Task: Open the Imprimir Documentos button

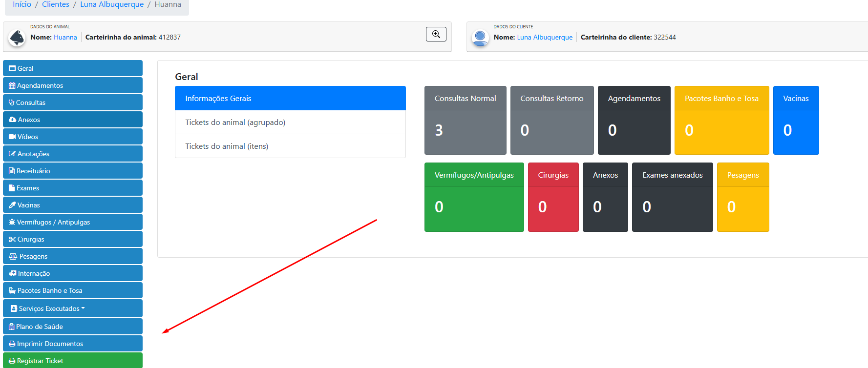Action: [x=72, y=344]
